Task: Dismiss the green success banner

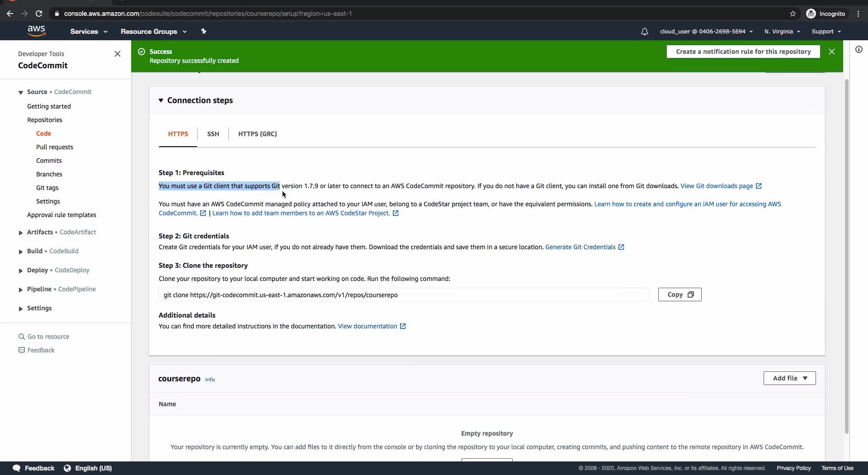Action: click(x=831, y=52)
